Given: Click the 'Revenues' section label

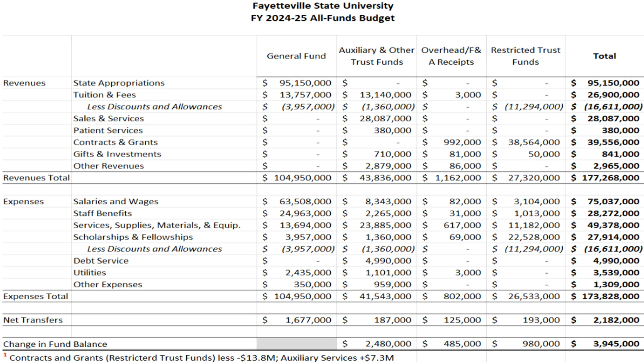Looking at the screenshot, I should (x=24, y=83).
